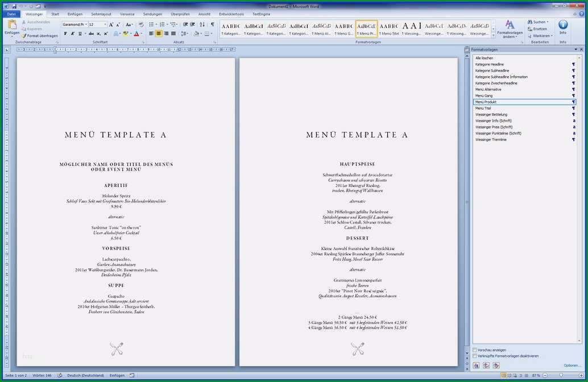The image size is (588, 382).
Task: Switch to the Start tab
Action: point(55,14)
